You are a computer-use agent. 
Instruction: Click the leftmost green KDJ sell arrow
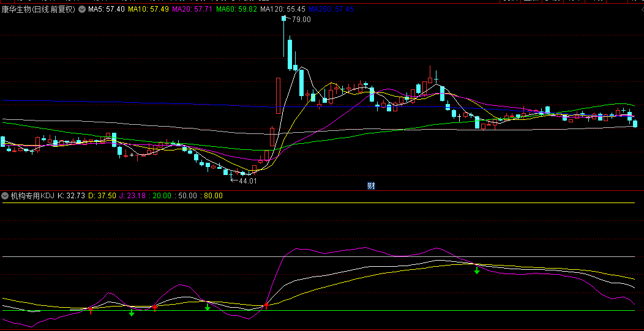pos(131,313)
